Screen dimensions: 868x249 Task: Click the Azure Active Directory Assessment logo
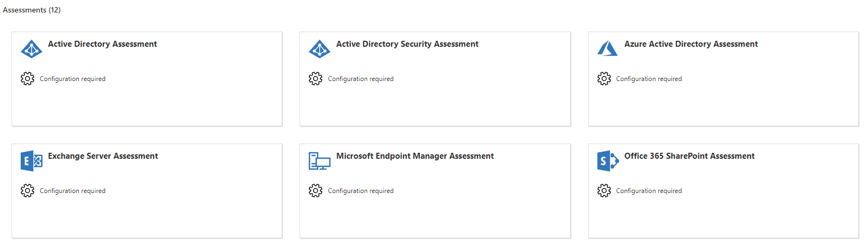(x=607, y=48)
